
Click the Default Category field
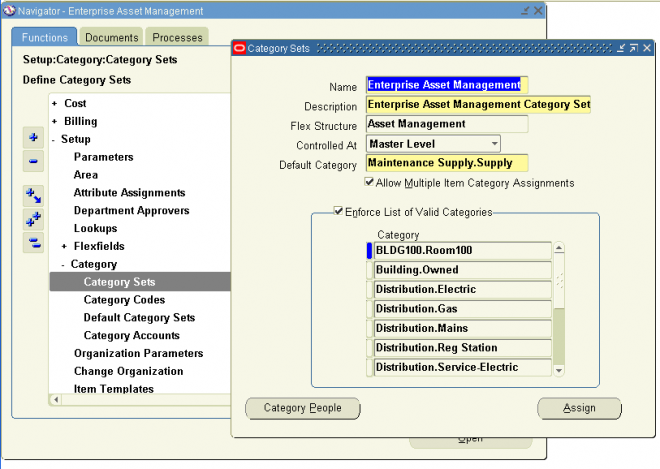click(447, 163)
